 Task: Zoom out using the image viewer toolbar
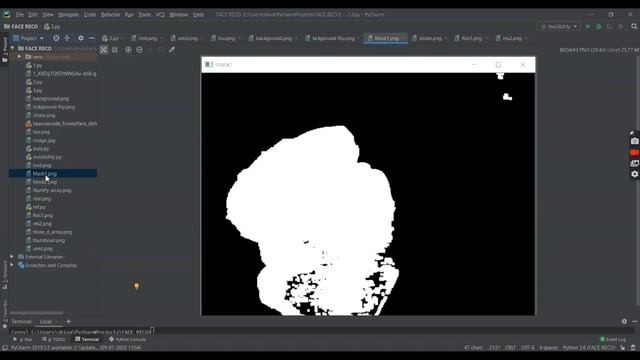coord(140,50)
